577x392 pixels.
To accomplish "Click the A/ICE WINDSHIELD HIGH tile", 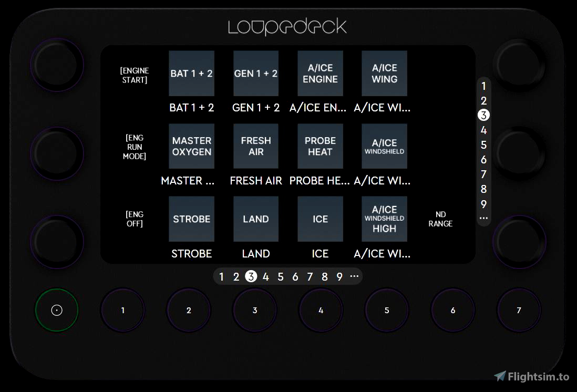I will click(x=384, y=219).
